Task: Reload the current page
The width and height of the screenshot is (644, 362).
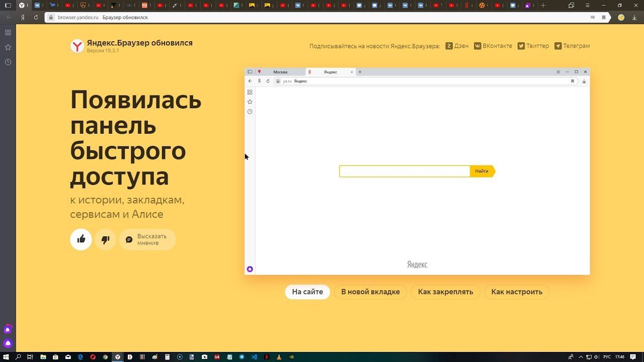Action: 36,17
